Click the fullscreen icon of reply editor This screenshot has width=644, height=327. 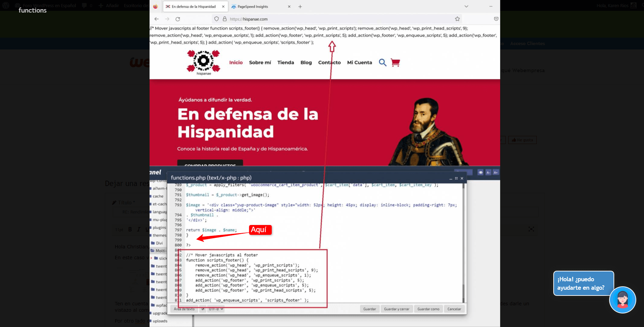pos(531,229)
